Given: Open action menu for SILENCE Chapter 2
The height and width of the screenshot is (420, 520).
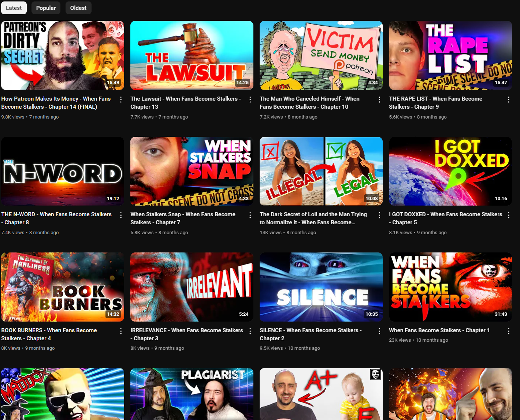Looking at the screenshot, I should click(x=379, y=331).
